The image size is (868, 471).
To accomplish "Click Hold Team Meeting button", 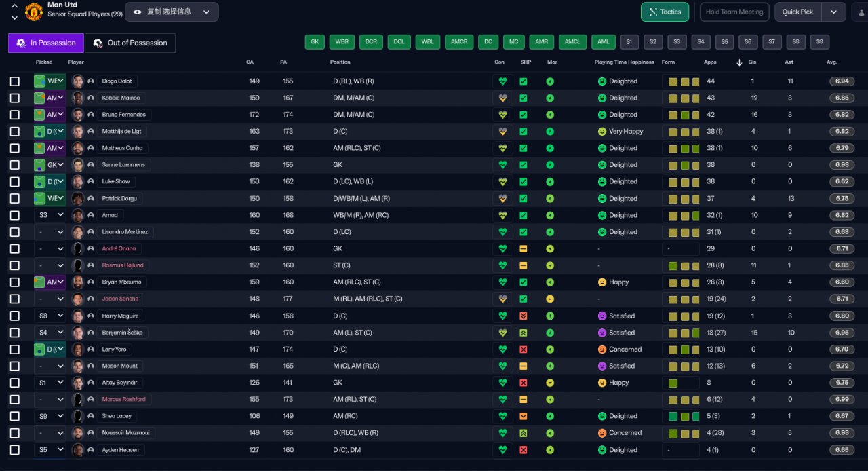I will [734, 12].
